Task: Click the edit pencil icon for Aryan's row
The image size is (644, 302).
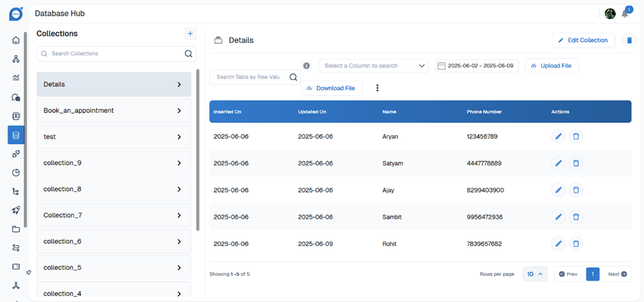Action: (x=558, y=137)
